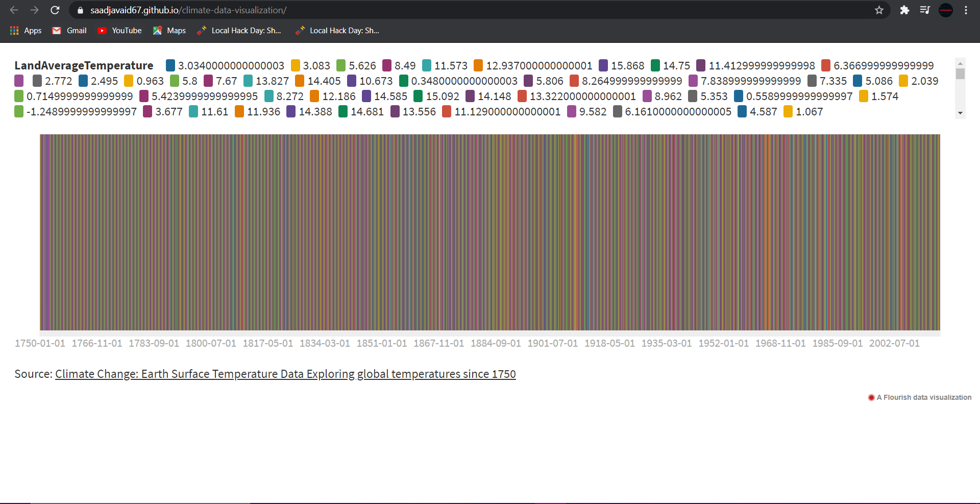
Task: Click the Flourish data visualization logo
Action: coord(870,397)
